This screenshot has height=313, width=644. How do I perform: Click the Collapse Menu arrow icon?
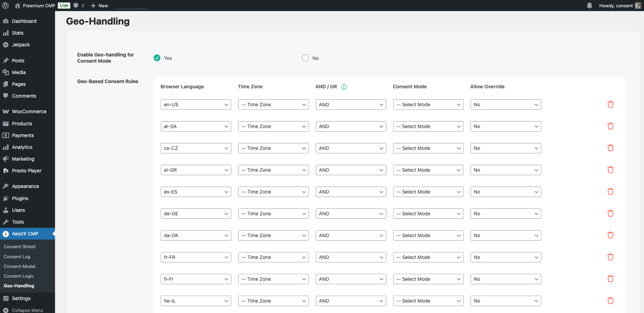[x=5, y=310]
